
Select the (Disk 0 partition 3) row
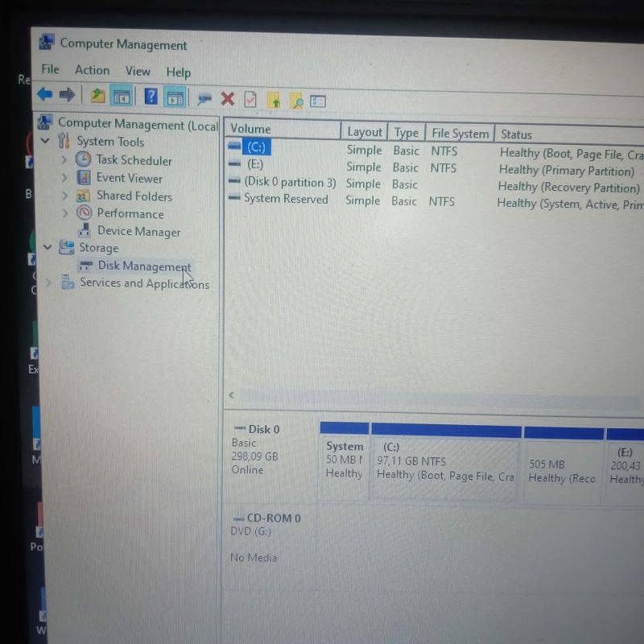(434, 184)
